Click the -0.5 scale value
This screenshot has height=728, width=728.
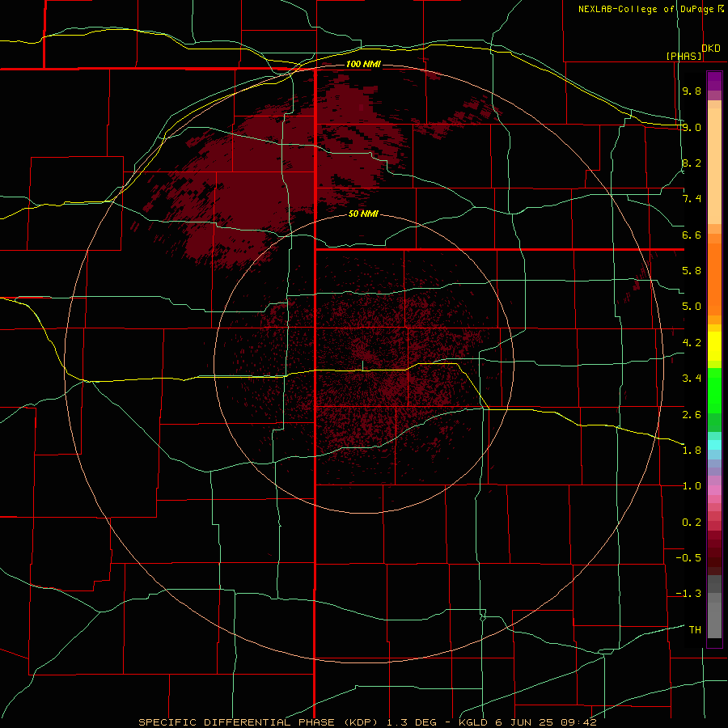click(x=688, y=558)
